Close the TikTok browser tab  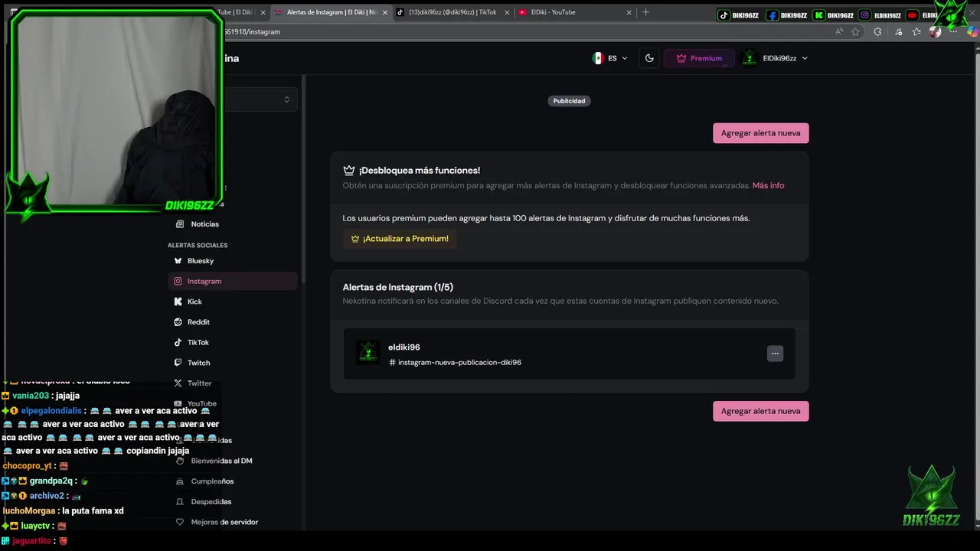[507, 12]
